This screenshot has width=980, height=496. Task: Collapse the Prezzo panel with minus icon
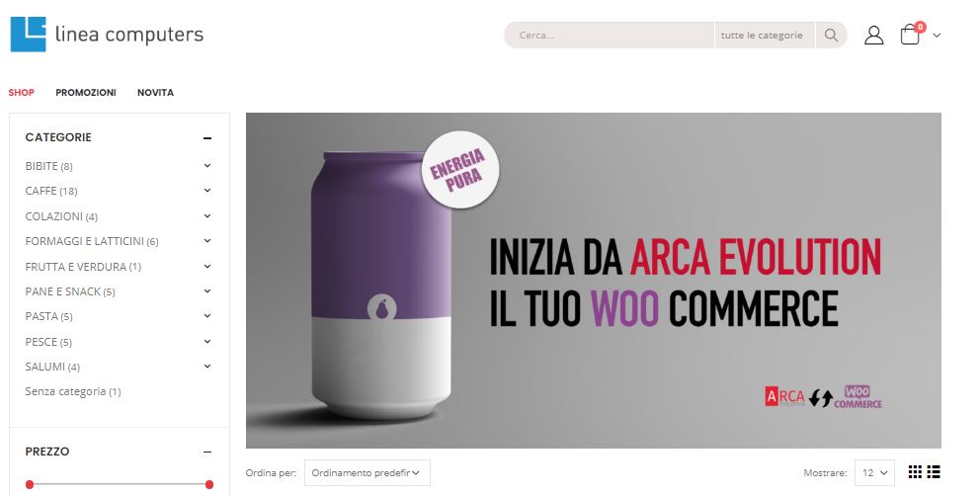[207, 453]
